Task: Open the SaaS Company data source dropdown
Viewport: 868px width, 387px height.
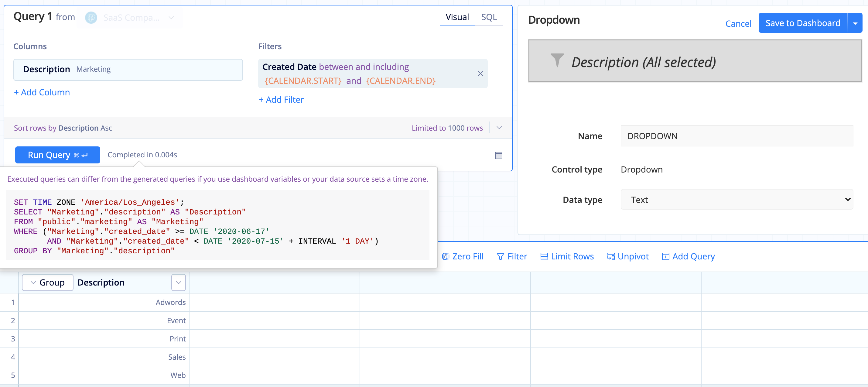Action: (130, 18)
